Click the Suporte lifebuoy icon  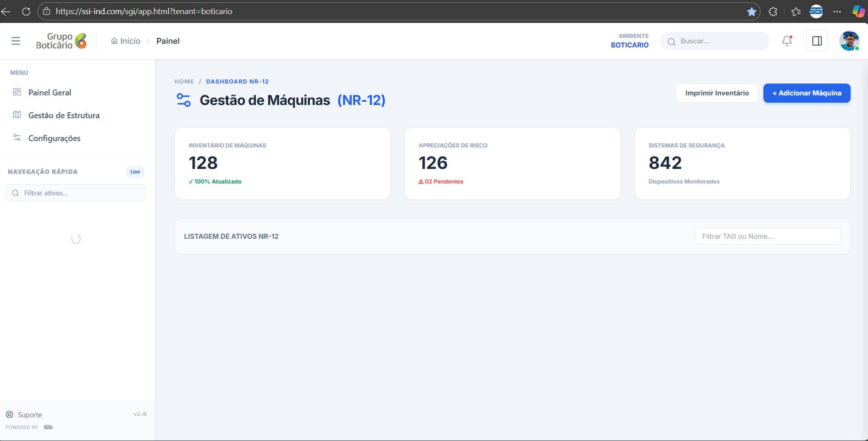pos(10,415)
